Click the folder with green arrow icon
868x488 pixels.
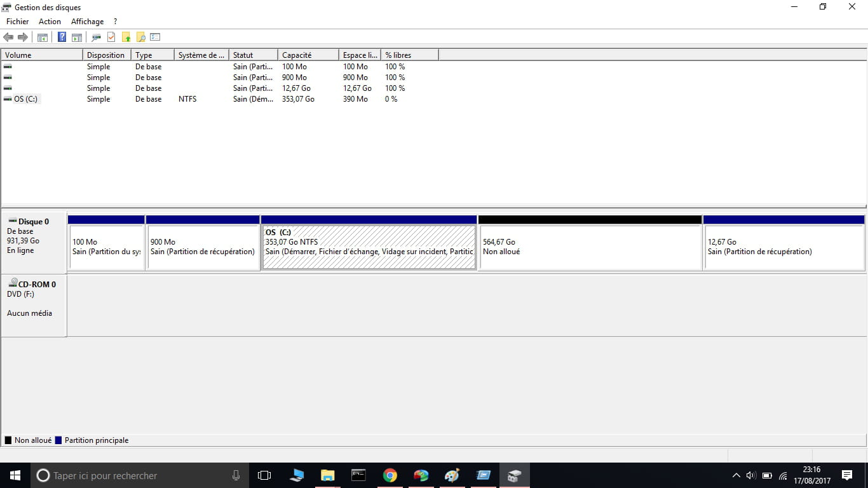click(126, 37)
